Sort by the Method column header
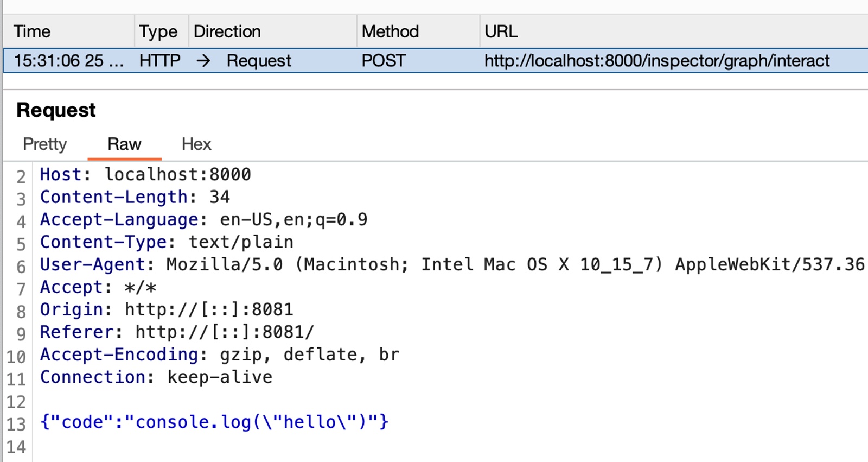Image resolution: width=868 pixels, height=462 pixels. click(418, 31)
